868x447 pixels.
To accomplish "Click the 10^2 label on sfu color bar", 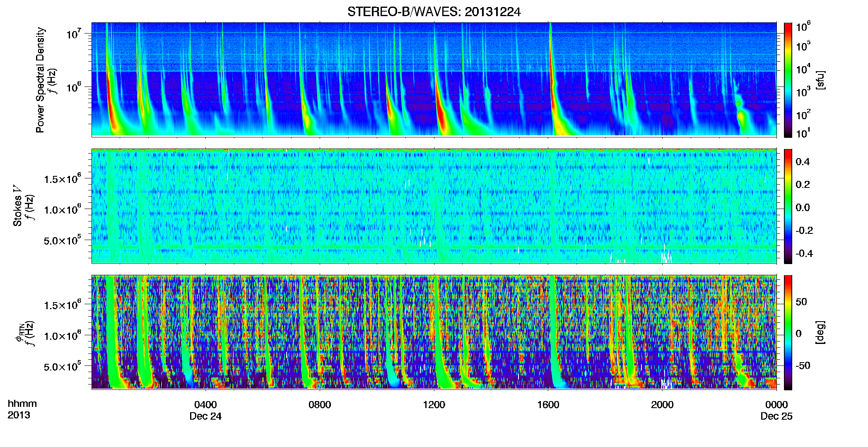I will [803, 115].
